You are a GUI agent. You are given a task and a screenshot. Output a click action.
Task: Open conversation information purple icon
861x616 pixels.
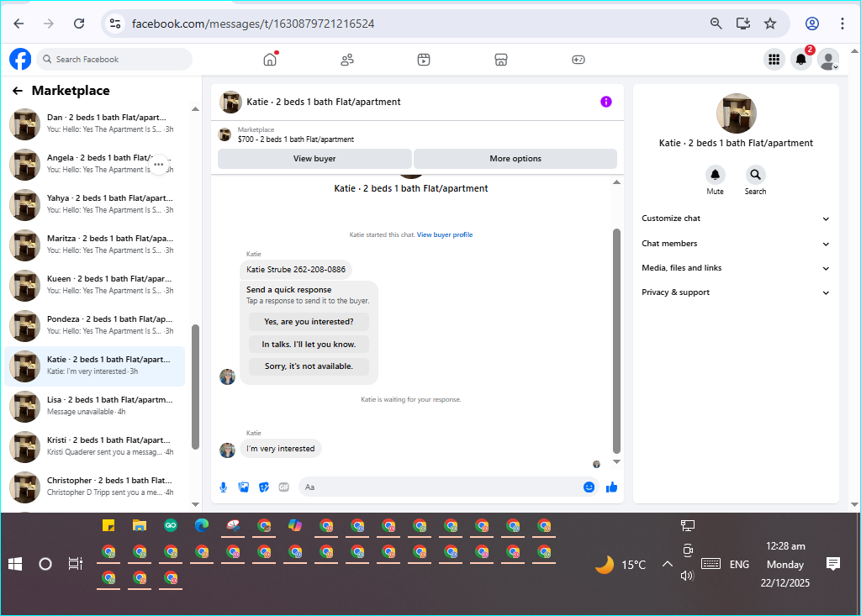[605, 102]
